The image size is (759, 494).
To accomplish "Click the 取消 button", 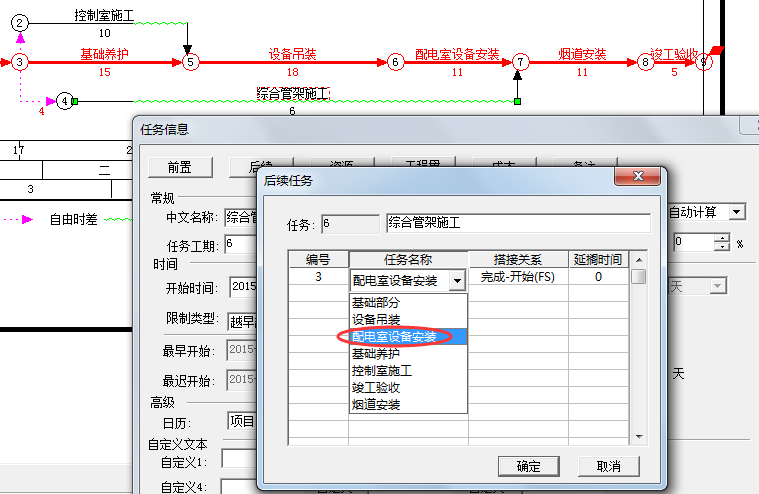I will (x=608, y=466).
